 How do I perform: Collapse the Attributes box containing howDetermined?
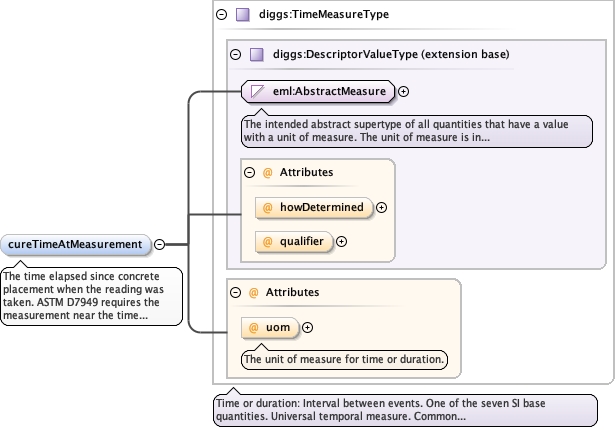click(x=249, y=172)
